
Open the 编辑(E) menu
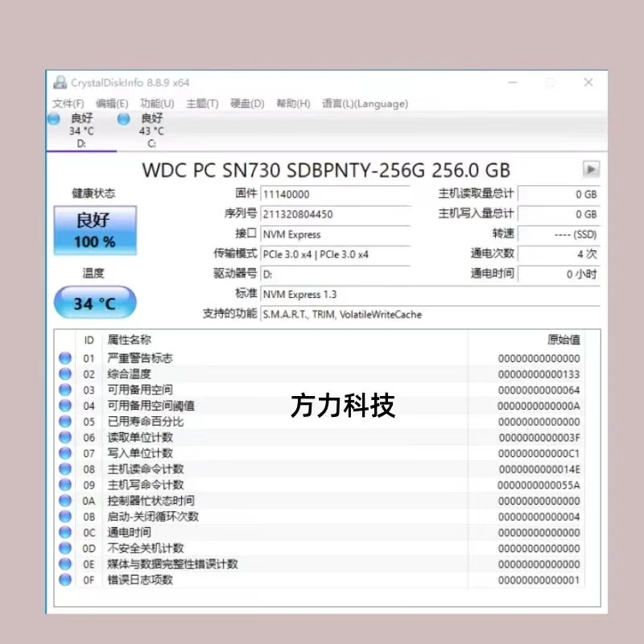point(112,104)
